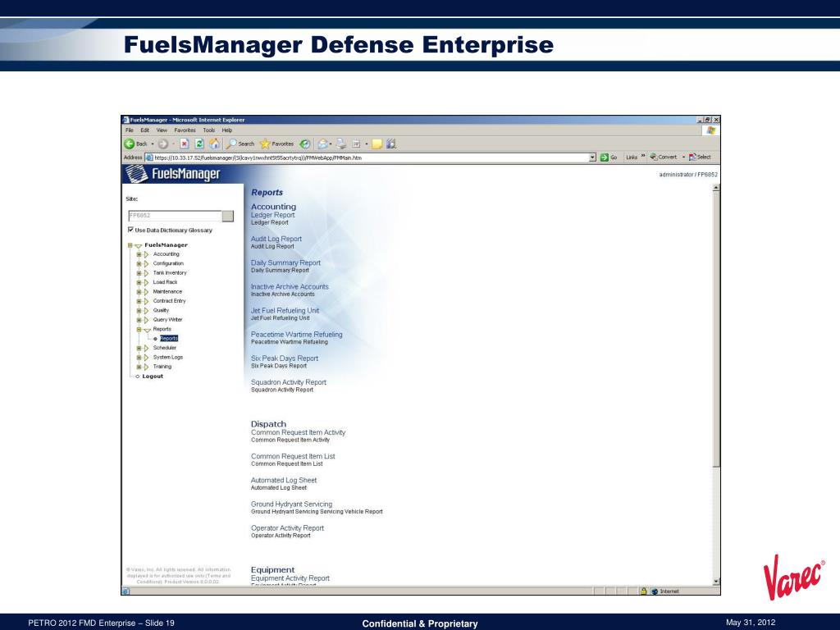Click the Edit document icon

tap(356, 144)
